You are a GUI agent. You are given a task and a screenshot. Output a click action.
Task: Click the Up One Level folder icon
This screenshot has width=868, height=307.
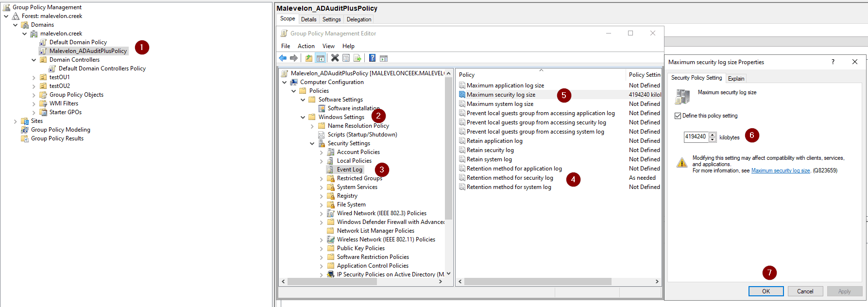(x=309, y=58)
